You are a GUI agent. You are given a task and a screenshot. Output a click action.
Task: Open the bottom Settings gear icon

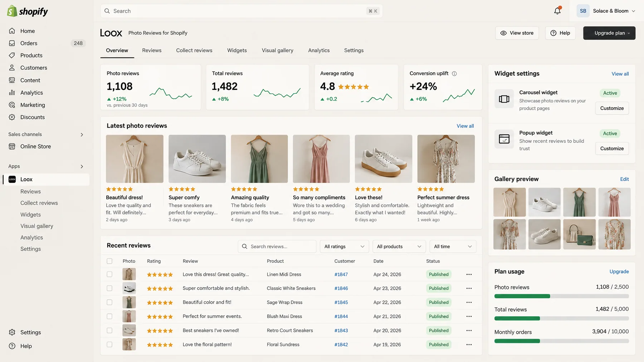point(12,332)
